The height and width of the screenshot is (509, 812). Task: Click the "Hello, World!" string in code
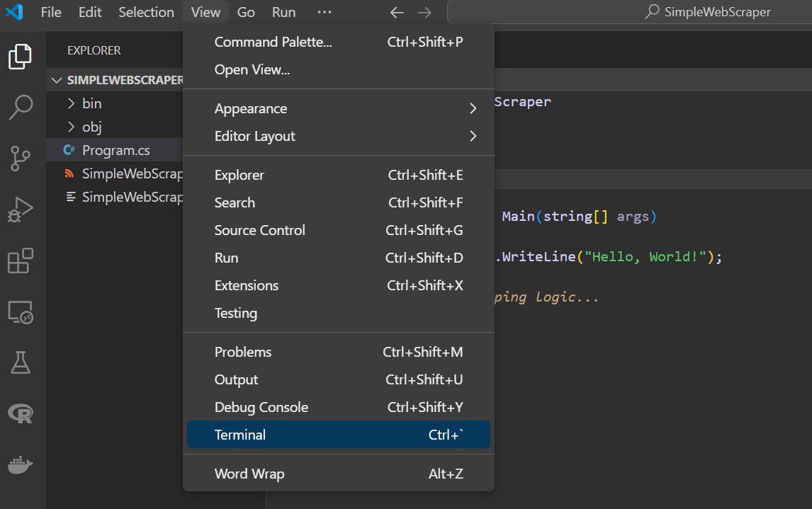(x=645, y=256)
